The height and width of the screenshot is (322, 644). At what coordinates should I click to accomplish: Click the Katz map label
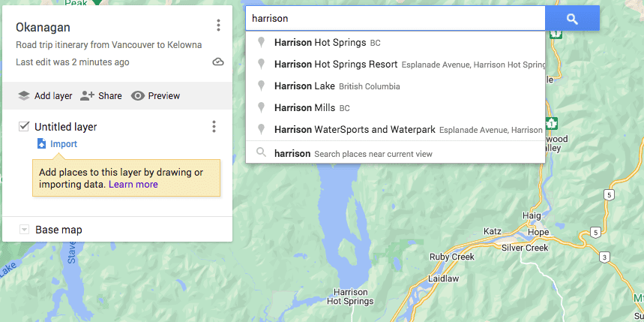pos(493,230)
